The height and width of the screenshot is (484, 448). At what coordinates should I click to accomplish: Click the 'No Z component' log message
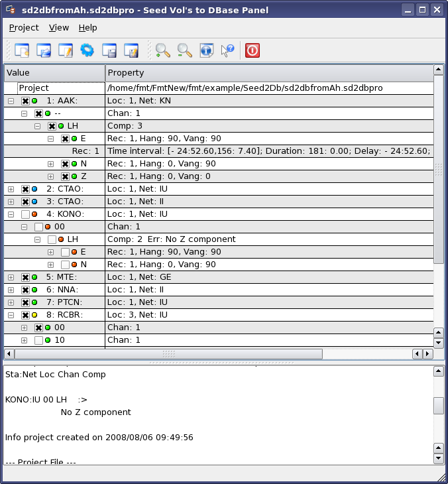(x=96, y=412)
